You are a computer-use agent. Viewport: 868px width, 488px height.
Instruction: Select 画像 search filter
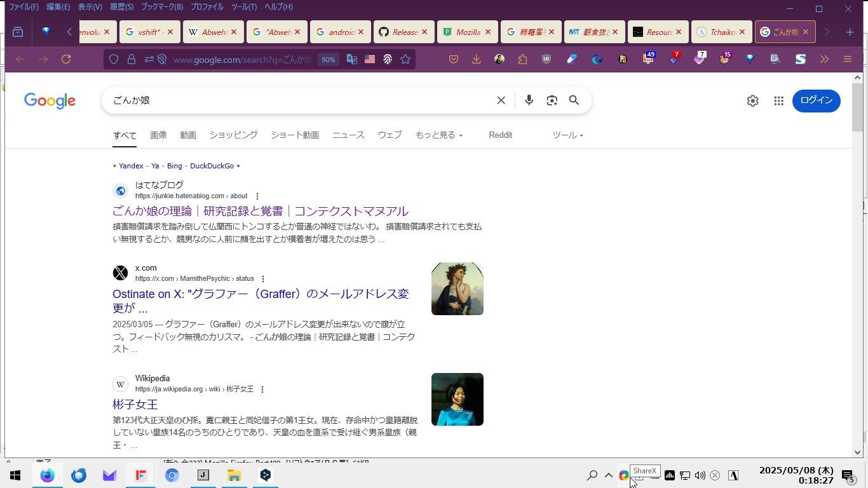tap(158, 135)
